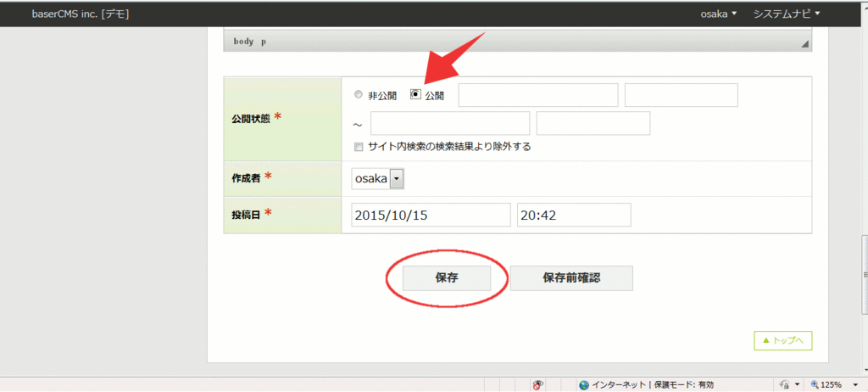
Task: Click the publish start time field
Action: pos(682,95)
